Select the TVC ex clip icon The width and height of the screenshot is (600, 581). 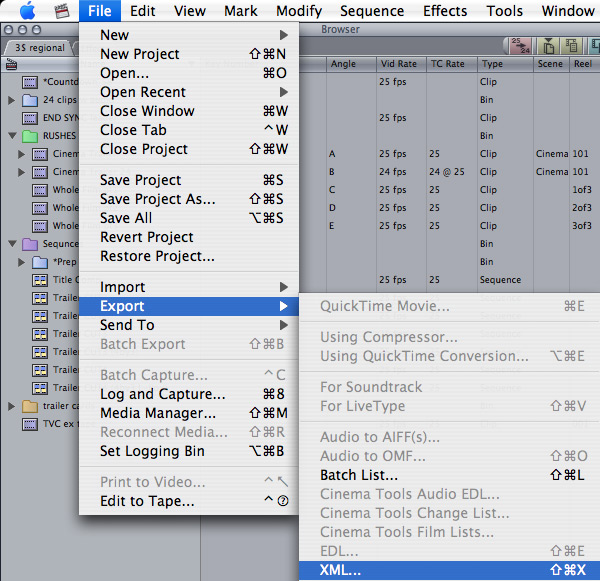point(30,424)
